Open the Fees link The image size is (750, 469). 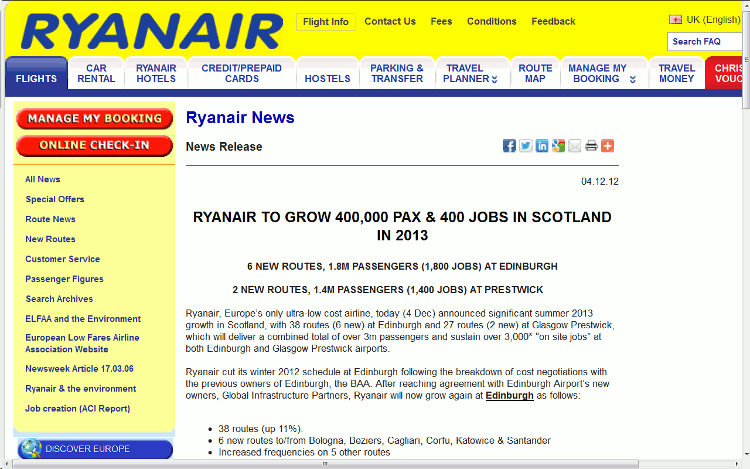tap(441, 22)
